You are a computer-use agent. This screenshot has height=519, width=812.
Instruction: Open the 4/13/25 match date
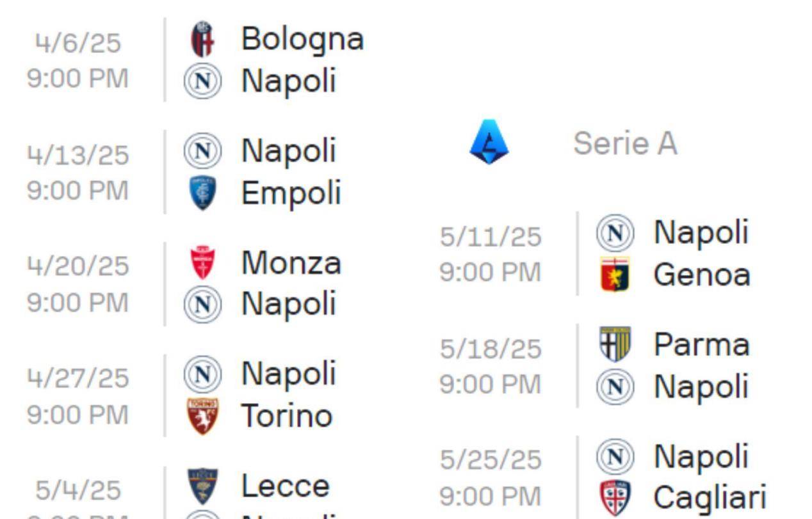78,155
